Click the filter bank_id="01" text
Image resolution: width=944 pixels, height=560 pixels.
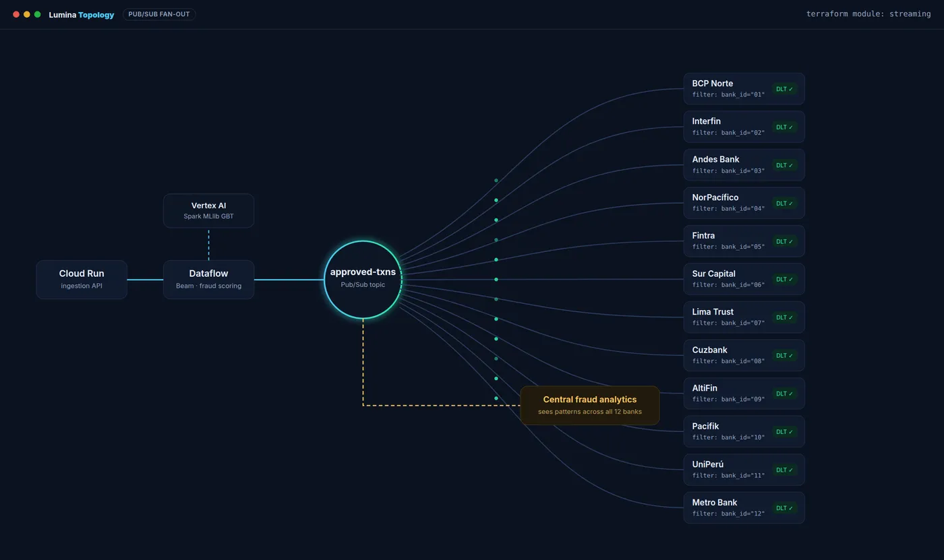[x=728, y=94]
